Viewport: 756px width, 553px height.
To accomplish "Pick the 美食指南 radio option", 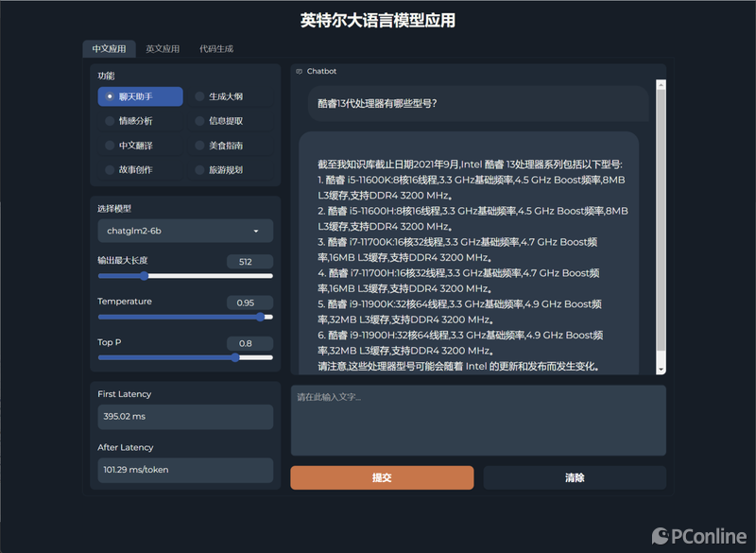I will 230,146.
